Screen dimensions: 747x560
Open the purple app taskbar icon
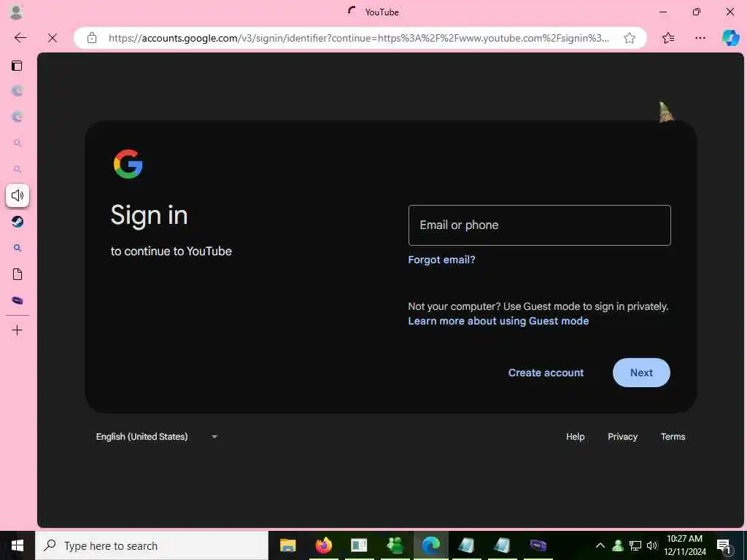tap(538, 545)
